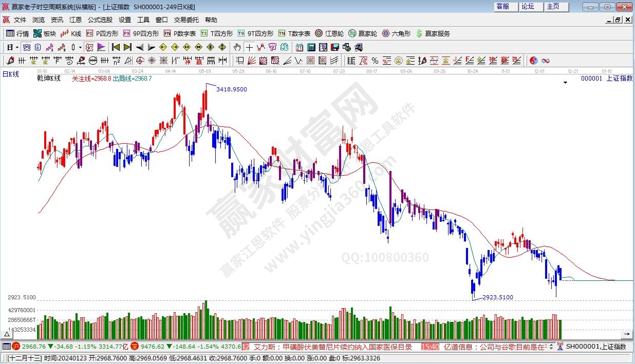Click the calendar date icon
635x364 pixels.
pyautogui.click(x=299, y=47)
